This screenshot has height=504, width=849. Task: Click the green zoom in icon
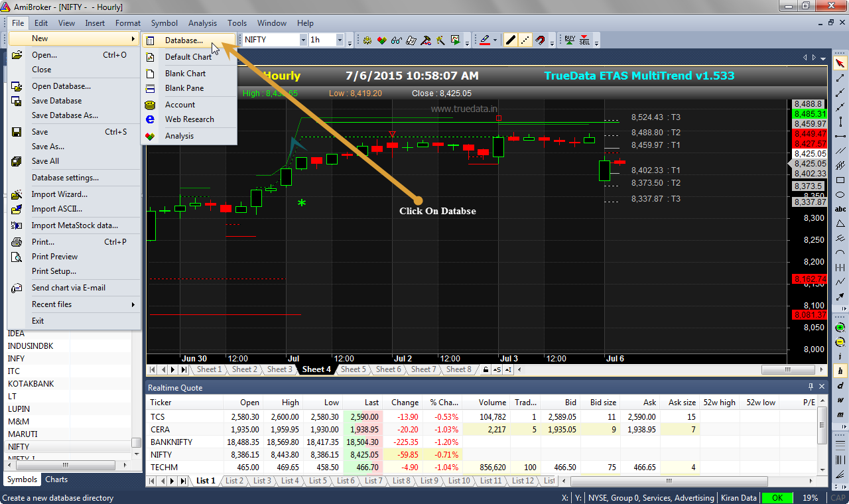[840, 328]
